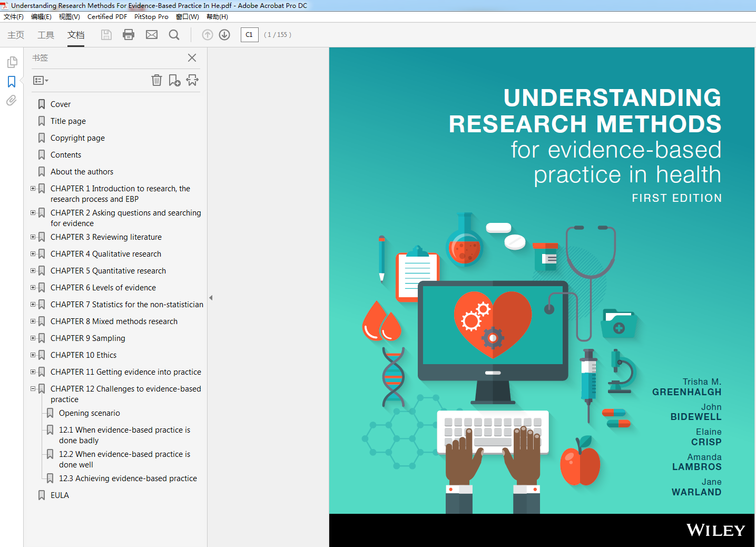Open the 文件(F) menu

point(14,17)
